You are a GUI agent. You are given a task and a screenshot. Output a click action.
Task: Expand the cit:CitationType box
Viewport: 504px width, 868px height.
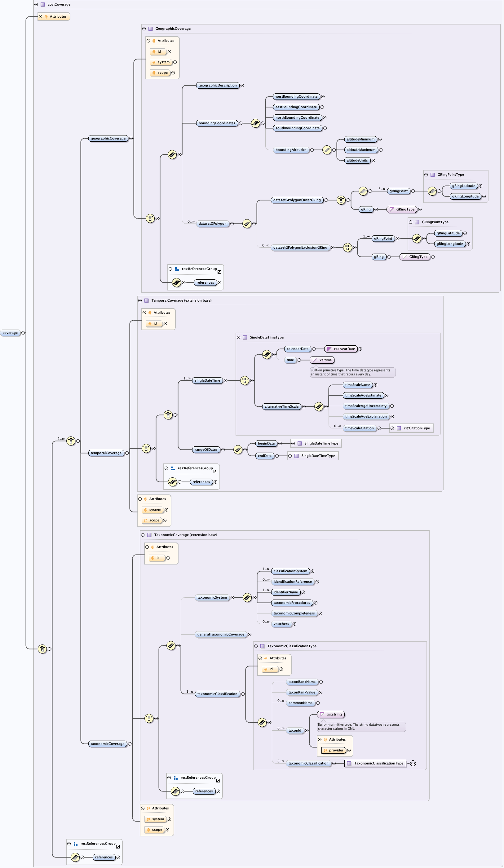[x=392, y=428]
